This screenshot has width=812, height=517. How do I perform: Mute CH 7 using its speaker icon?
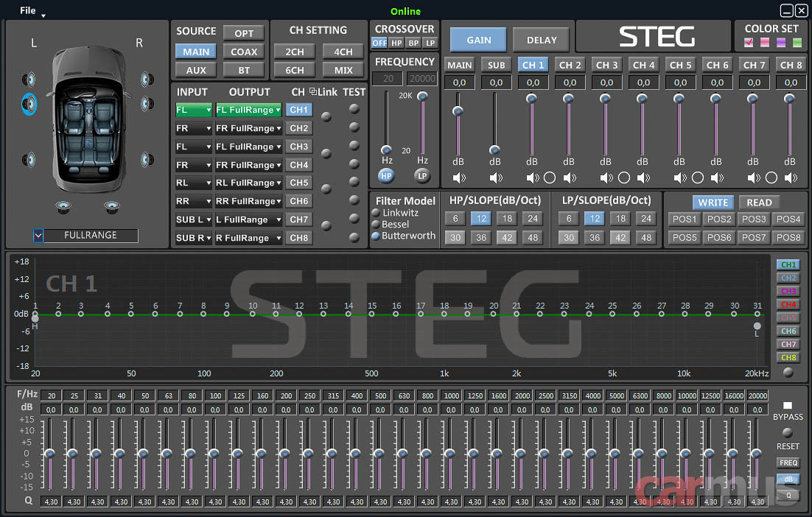[754, 178]
